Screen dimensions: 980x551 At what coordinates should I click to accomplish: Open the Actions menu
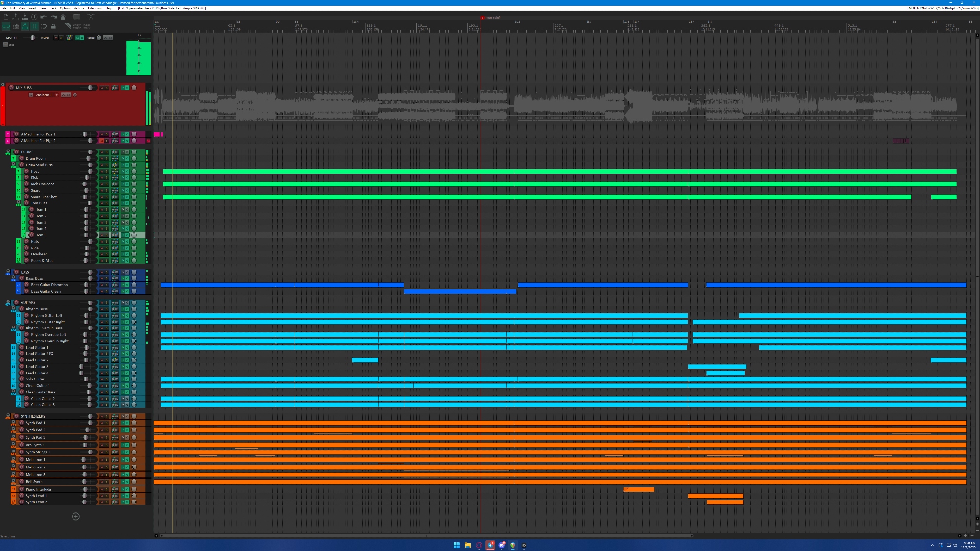pyautogui.click(x=79, y=8)
